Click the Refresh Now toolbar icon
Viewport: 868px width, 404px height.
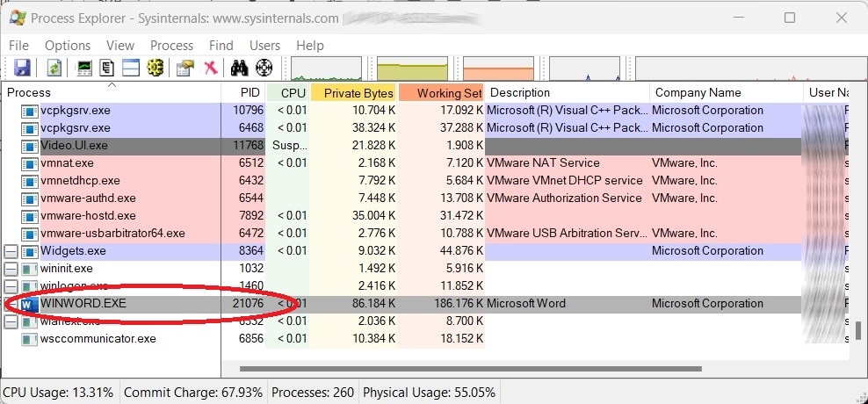[x=54, y=69]
